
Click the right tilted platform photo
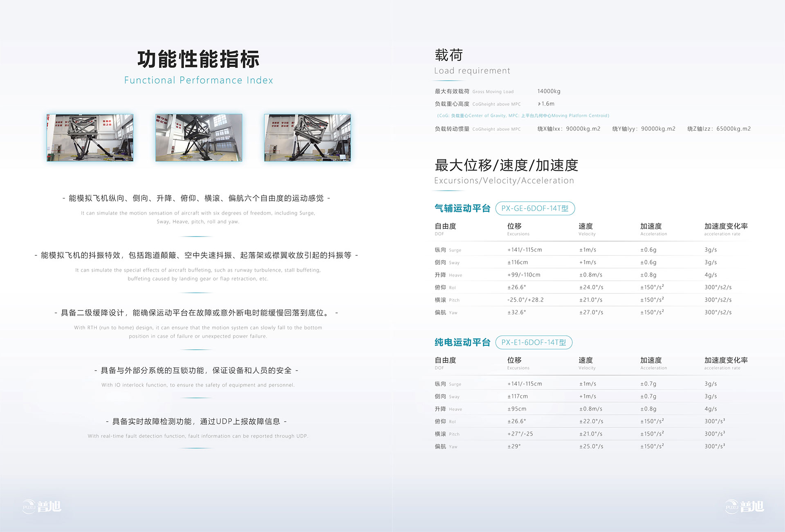click(307, 138)
